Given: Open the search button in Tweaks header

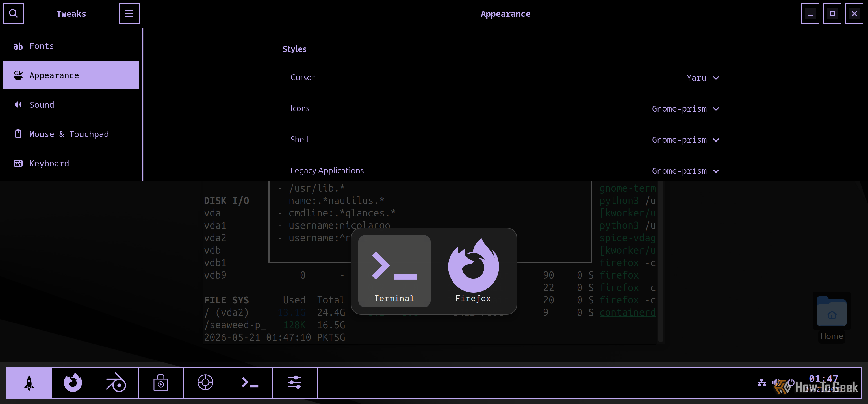Looking at the screenshot, I should [x=14, y=14].
